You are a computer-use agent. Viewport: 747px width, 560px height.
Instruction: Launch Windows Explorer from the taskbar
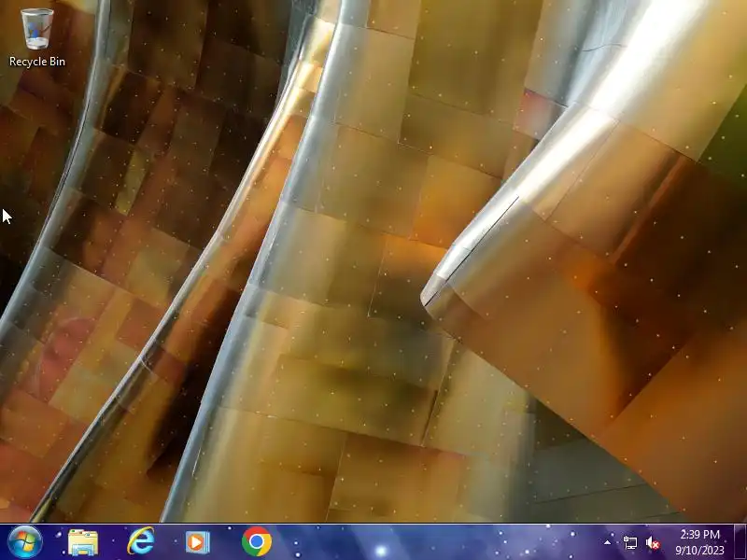pos(83,542)
